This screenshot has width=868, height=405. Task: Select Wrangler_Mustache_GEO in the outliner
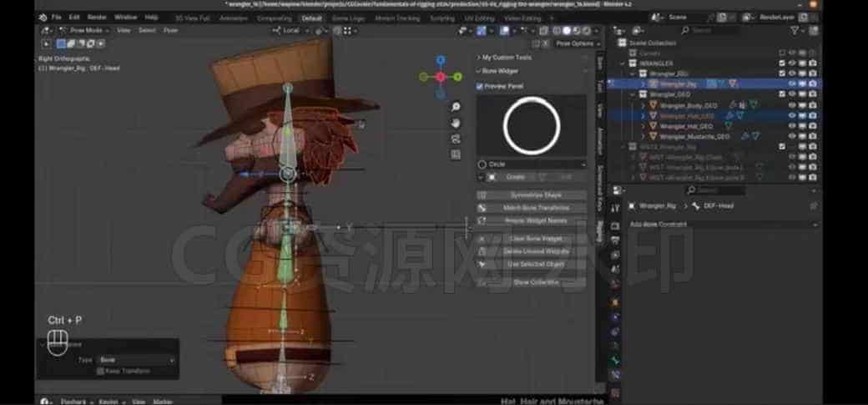pyautogui.click(x=694, y=136)
